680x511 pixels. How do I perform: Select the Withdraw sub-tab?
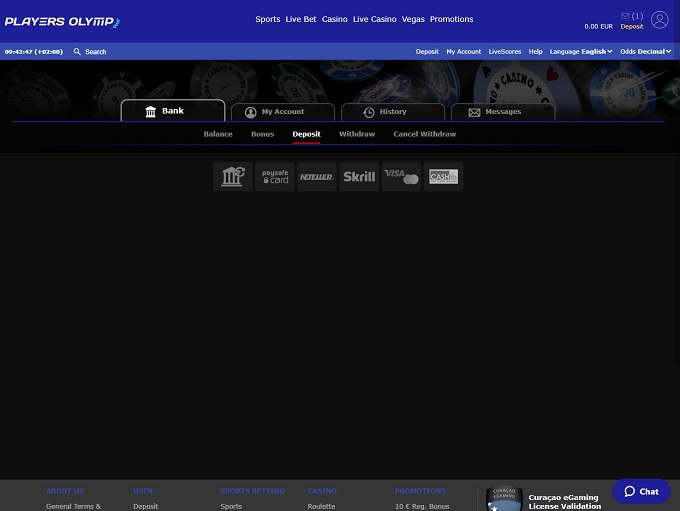click(x=357, y=134)
